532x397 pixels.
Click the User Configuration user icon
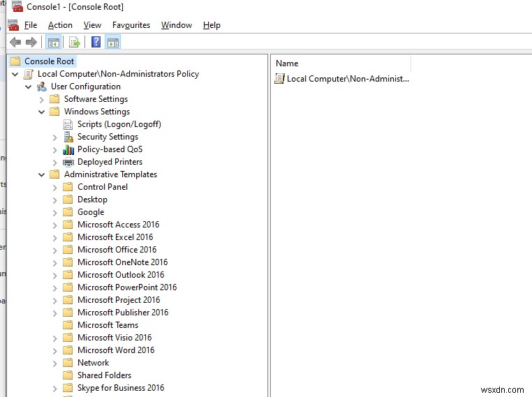coord(42,87)
